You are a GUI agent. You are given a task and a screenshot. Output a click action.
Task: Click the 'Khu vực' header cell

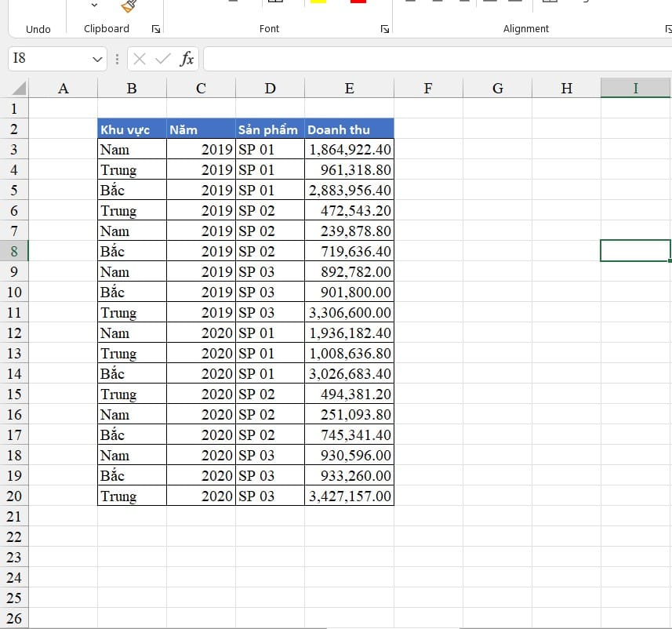pos(132,129)
